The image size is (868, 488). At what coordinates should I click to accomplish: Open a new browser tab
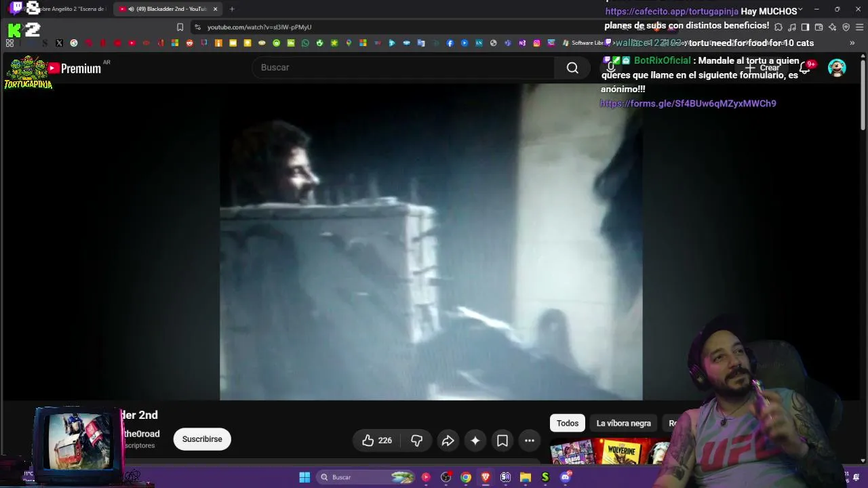(x=232, y=9)
